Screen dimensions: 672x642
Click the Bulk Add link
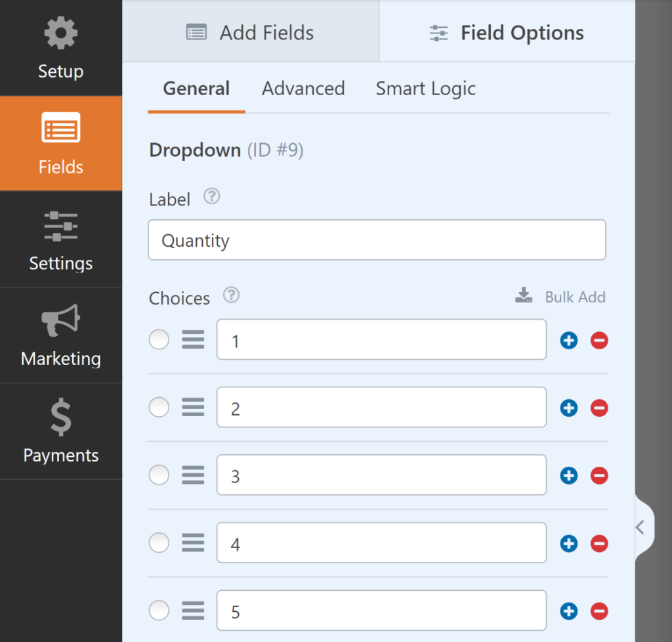coord(576,297)
